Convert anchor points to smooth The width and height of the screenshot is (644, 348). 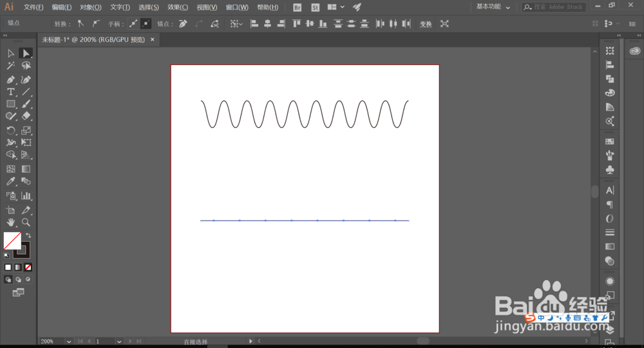96,24
